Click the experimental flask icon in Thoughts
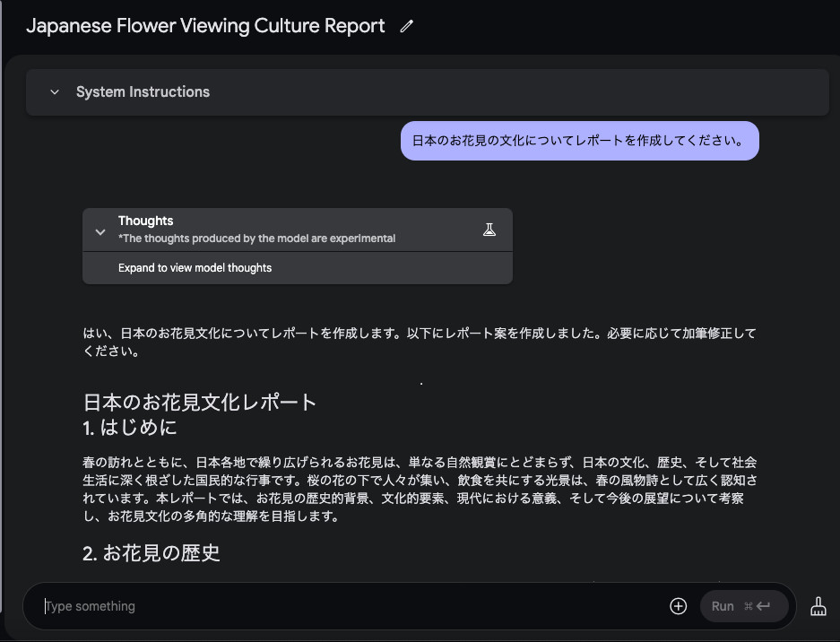The image size is (840, 642). (x=489, y=230)
